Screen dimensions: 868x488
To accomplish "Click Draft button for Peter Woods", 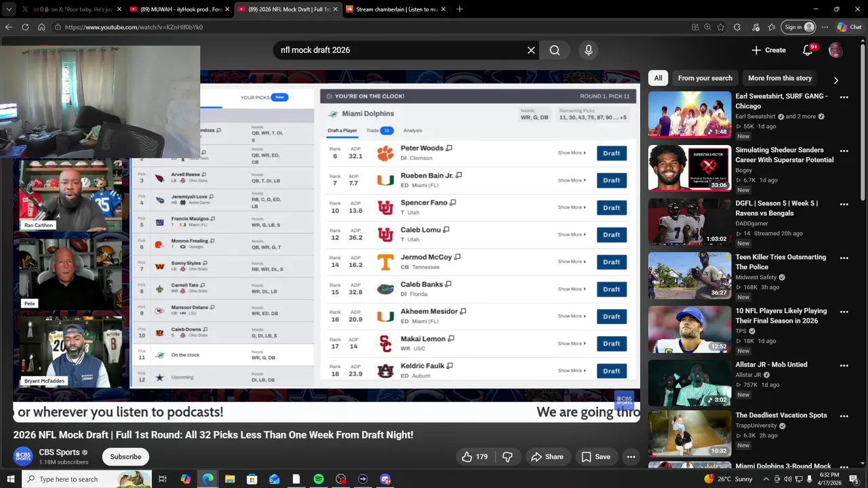I will pos(612,153).
